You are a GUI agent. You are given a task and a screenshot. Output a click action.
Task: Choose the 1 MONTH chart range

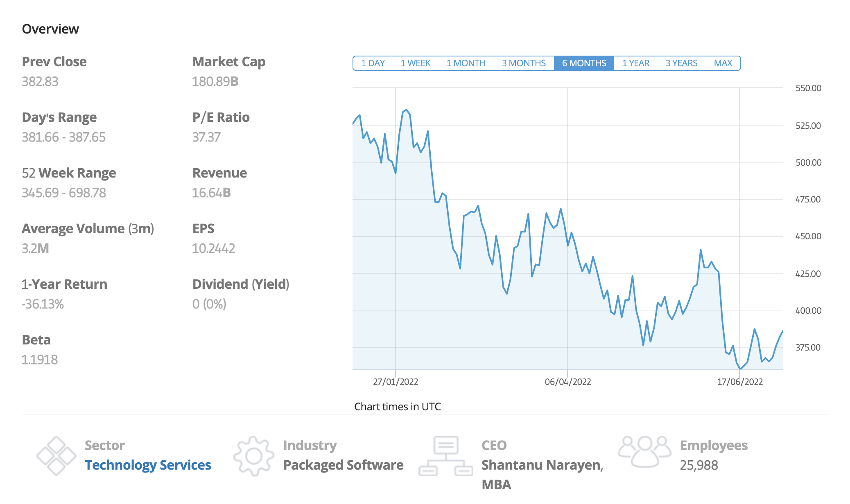click(466, 63)
